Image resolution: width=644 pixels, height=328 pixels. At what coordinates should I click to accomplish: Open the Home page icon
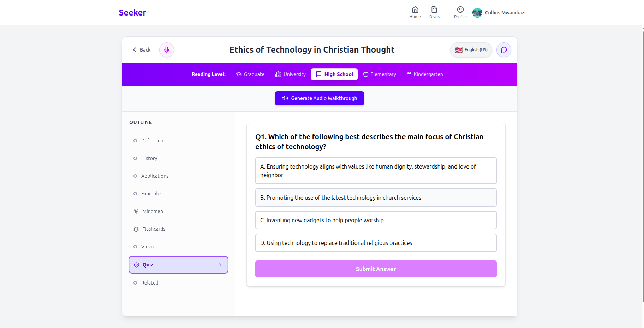point(415,12)
